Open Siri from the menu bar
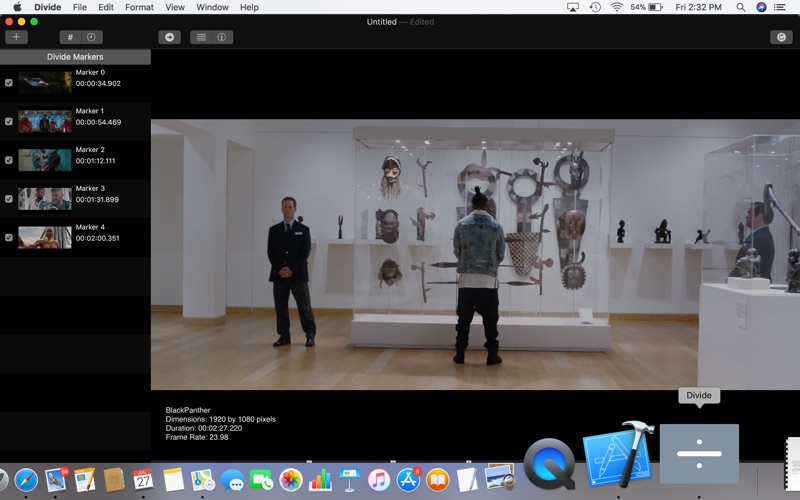The height and width of the screenshot is (500, 800). coord(761,7)
